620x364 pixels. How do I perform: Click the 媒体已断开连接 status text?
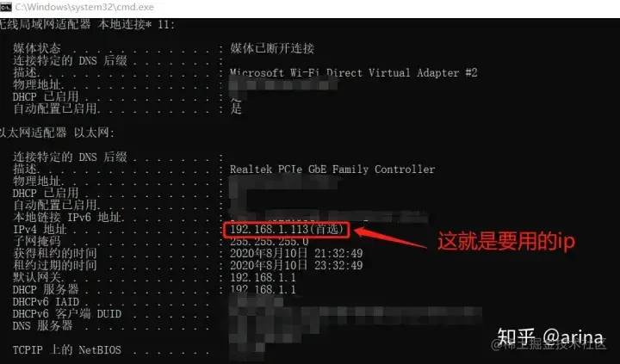click(272, 48)
